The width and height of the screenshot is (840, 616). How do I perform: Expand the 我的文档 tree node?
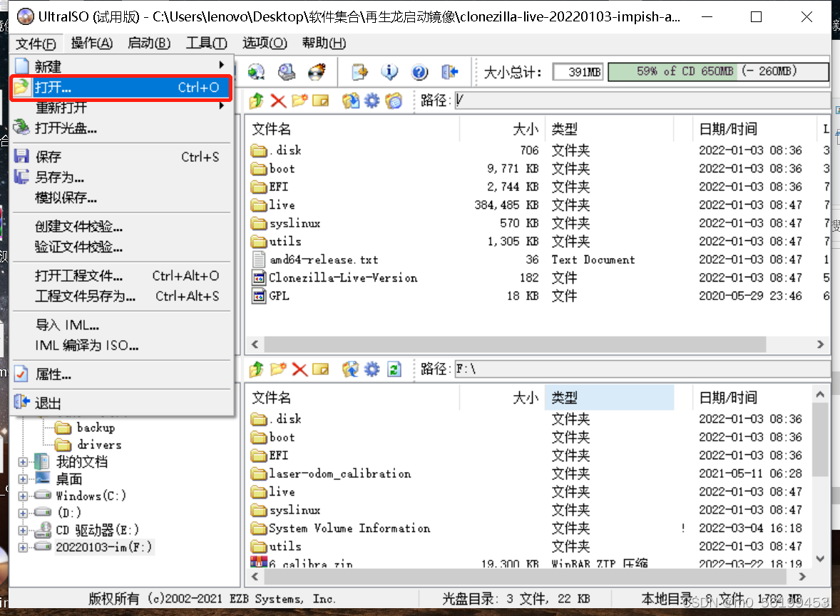pos(23,462)
